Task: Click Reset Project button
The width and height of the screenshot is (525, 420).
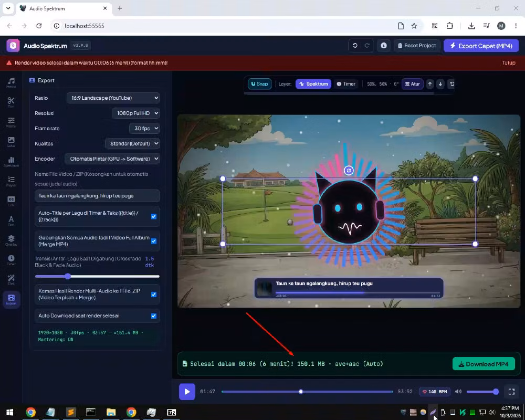Action: coord(417,46)
